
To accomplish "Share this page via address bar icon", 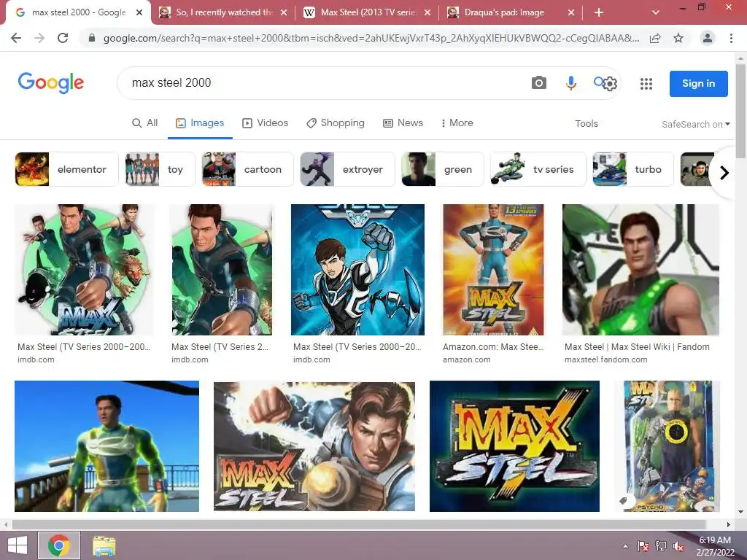I will click(655, 38).
